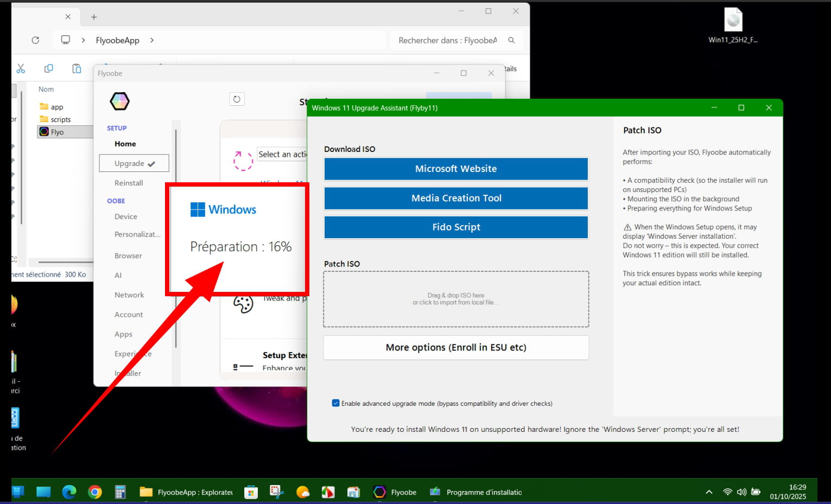The height and width of the screenshot is (504, 831).
Task: Open Google Chrome from the taskbar
Action: pyautogui.click(x=95, y=492)
